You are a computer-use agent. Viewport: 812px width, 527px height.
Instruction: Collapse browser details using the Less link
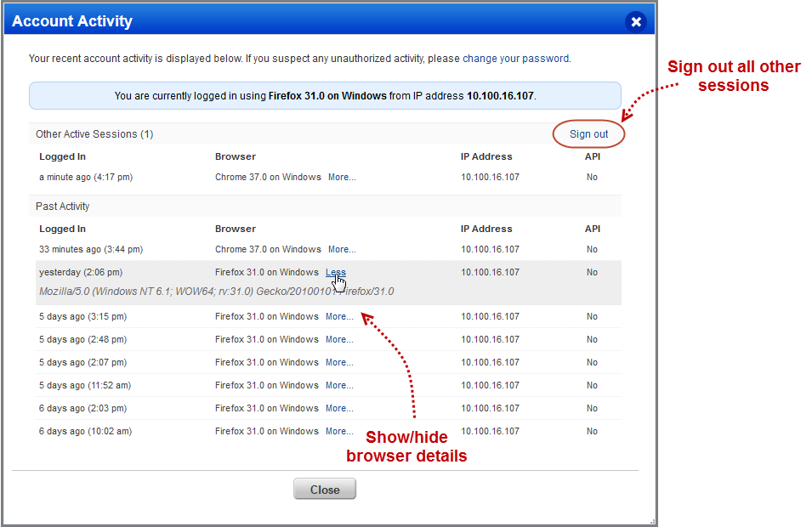coord(335,272)
